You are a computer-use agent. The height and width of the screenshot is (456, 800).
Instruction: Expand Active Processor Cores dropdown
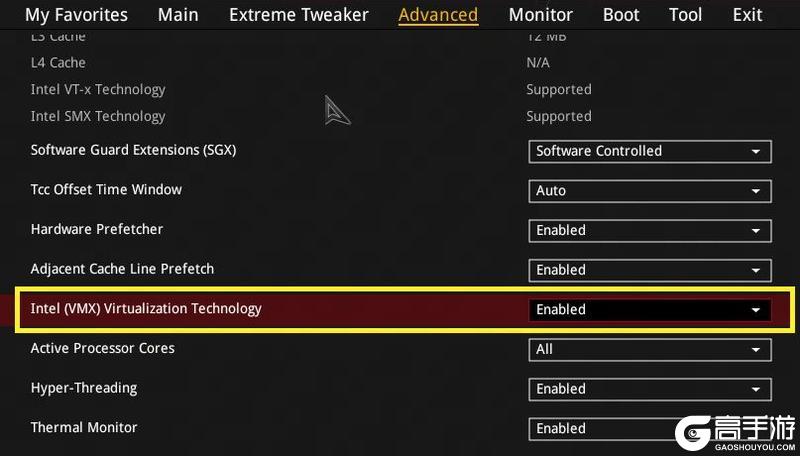pyautogui.click(x=650, y=349)
